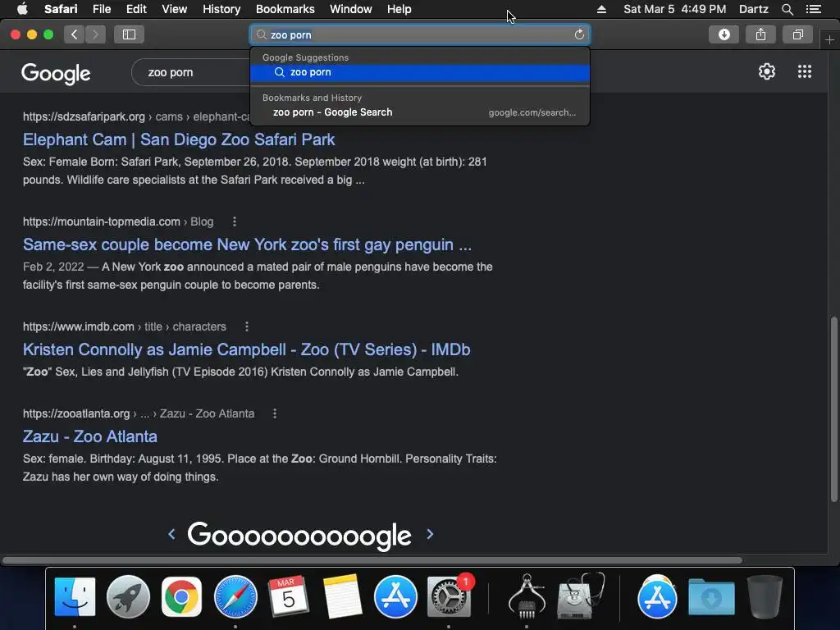
Task: Click the date and time in the menu bar
Action: pos(674,9)
